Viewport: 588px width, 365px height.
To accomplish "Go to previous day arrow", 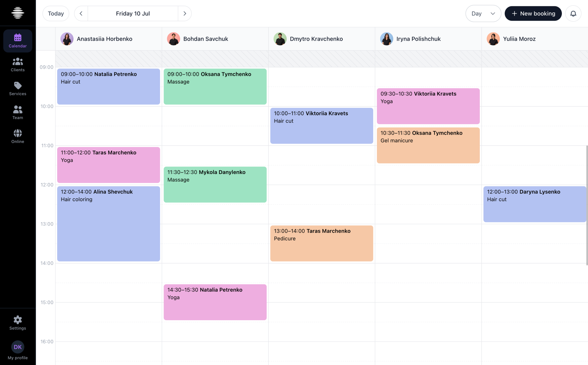I will tap(81, 13).
